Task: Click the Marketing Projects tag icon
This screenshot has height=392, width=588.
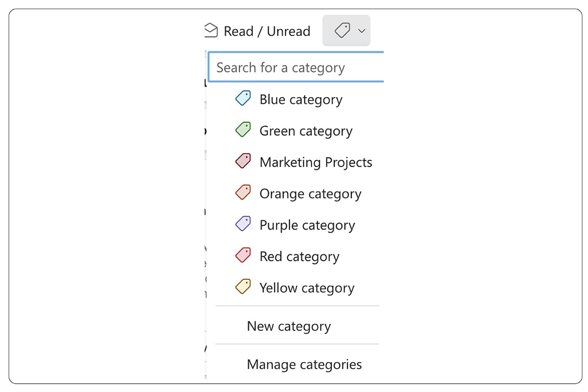Action: pyautogui.click(x=243, y=161)
